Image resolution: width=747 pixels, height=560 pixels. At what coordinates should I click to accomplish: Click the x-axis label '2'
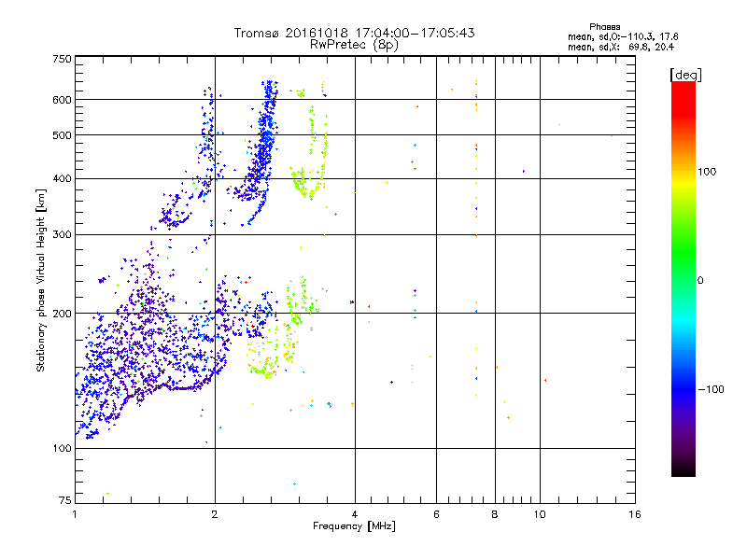[x=215, y=514]
